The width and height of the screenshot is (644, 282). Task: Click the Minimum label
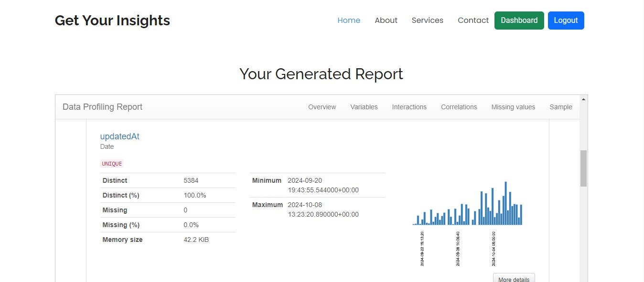point(267,180)
